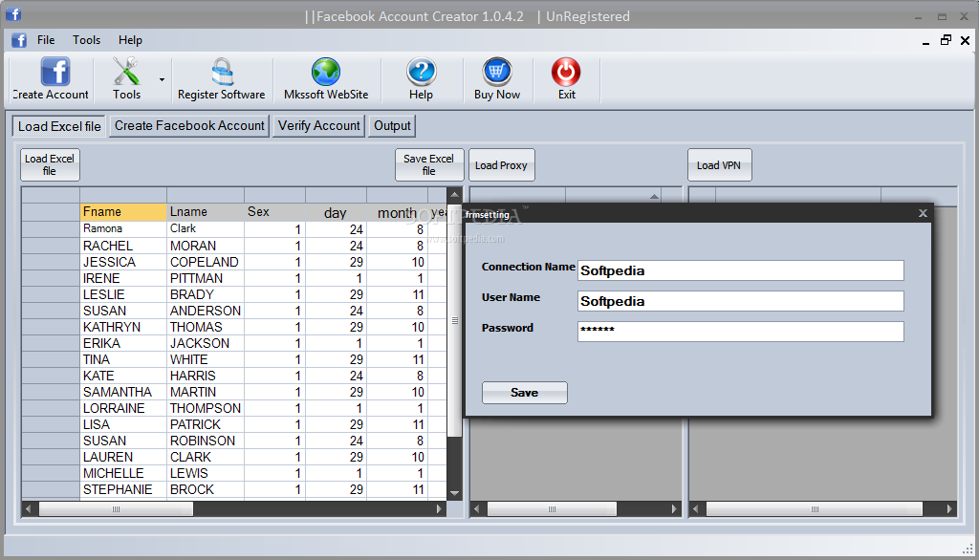Click Facebook icon in menu bar

tap(19, 40)
